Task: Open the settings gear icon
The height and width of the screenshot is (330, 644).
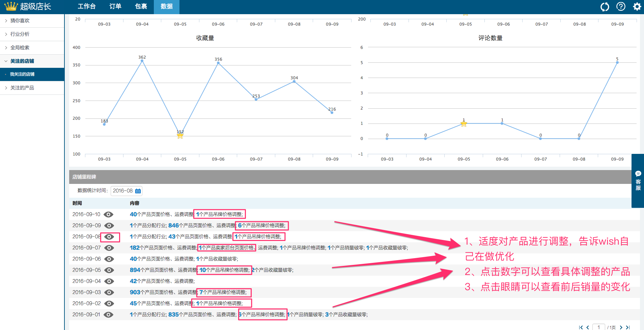Action: point(637,7)
